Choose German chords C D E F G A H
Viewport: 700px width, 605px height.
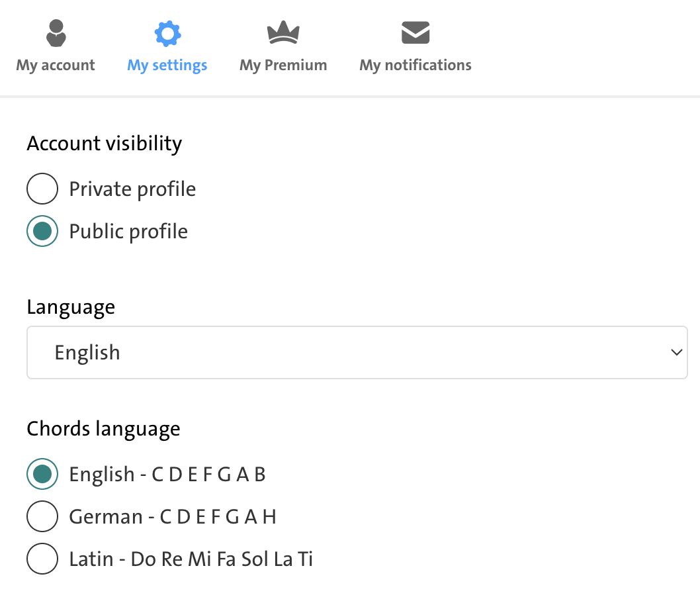click(x=42, y=516)
